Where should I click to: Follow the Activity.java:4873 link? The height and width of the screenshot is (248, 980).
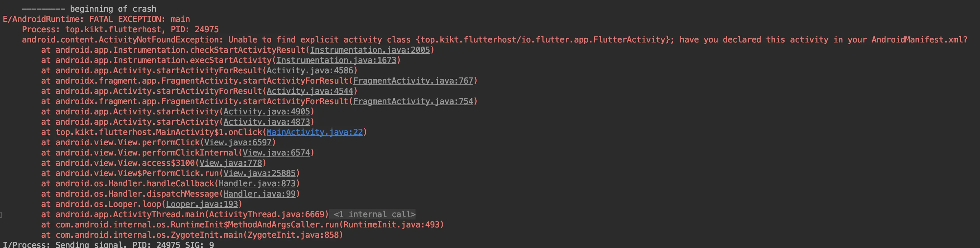[x=267, y=122]
